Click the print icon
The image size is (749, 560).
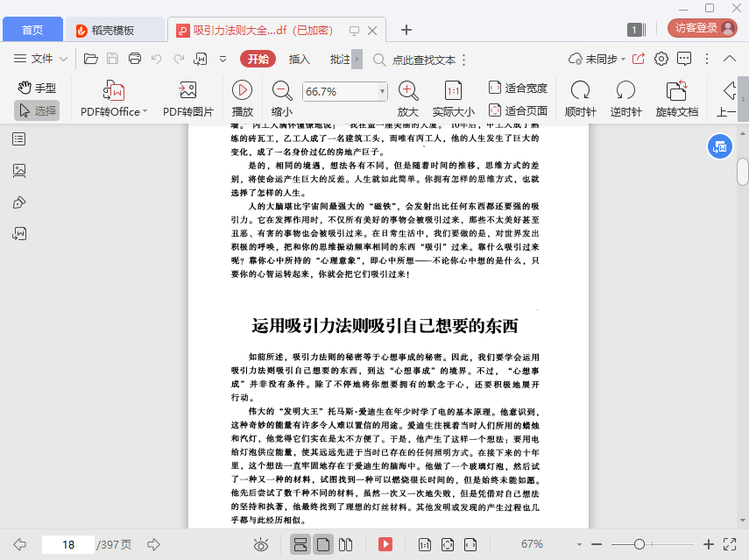tap(135, 59)
